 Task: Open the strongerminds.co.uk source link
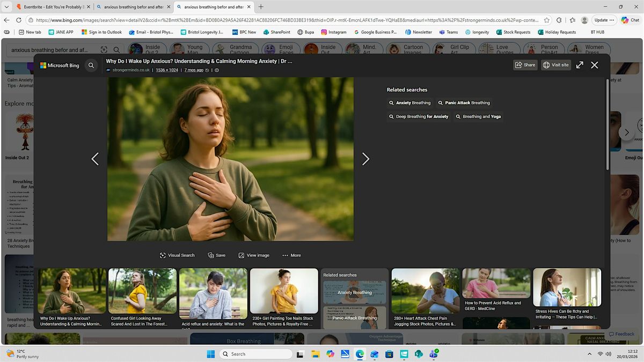pyautogui.click(x=131, y=70)
